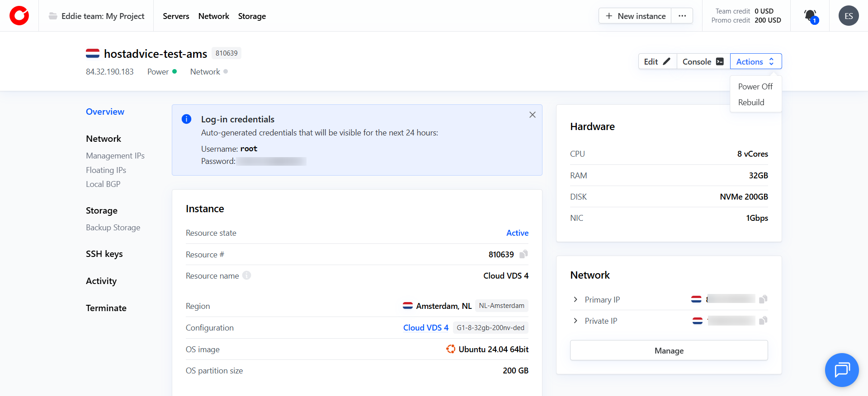Click the server IP 84.32.190.183
Screen dimensions: 868x396
pyautogui.click(x=110, y=72)
